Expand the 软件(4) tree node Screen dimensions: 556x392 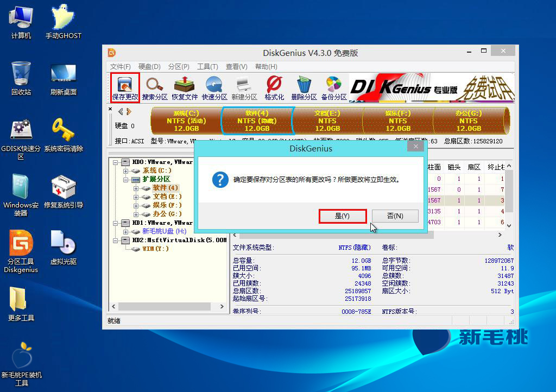pos(136,188)
